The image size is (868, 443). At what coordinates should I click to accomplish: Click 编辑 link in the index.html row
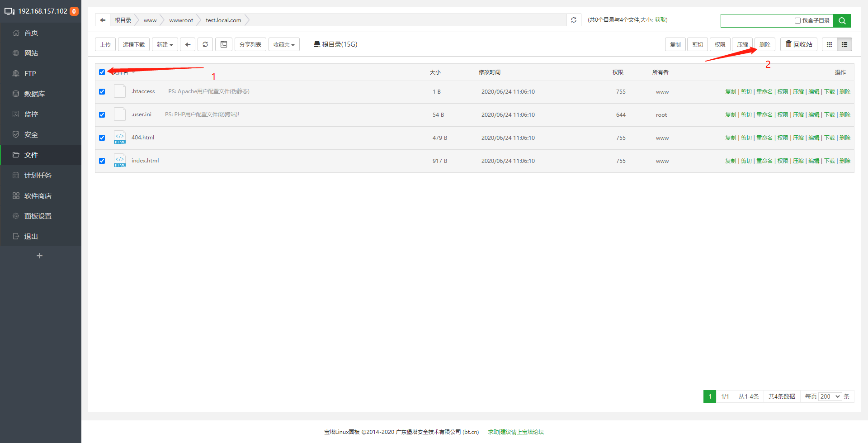click(814, 161)
